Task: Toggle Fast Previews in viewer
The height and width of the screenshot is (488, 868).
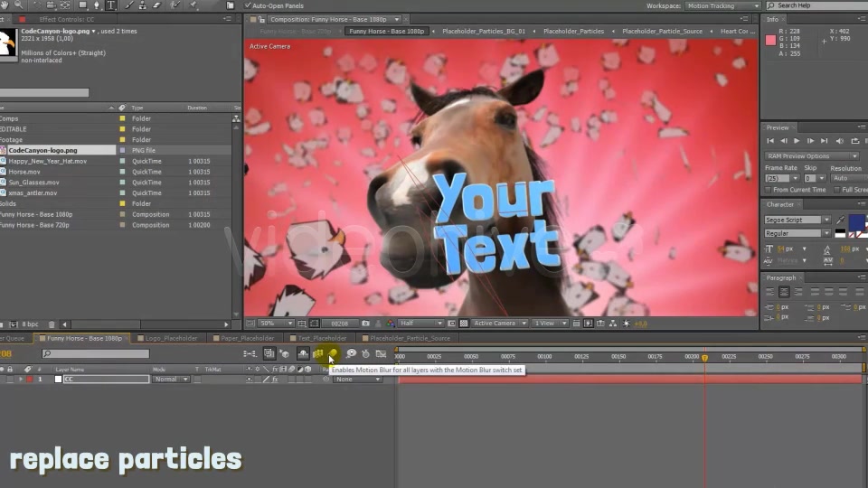Action: [x=589, y=324]
